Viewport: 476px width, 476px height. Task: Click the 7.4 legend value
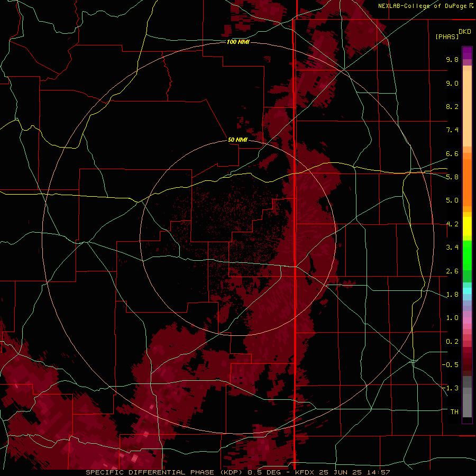(452, 130)
